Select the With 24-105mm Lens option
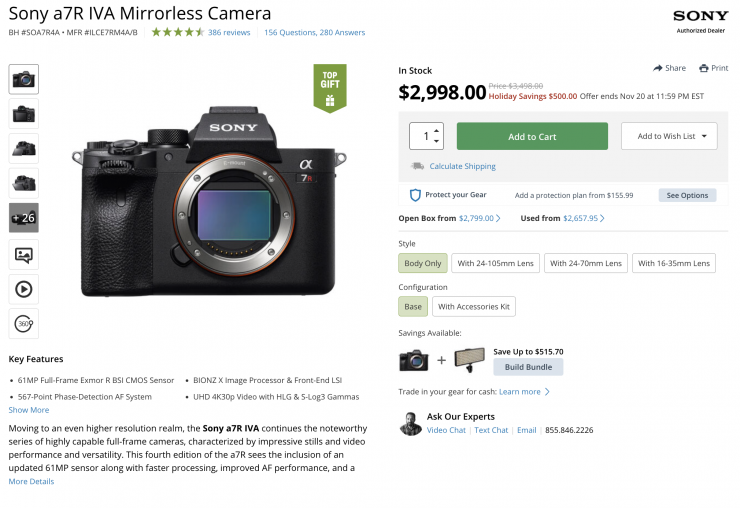The width and height of the screenshot is (740, 508). pyautogui.click(x=496, y=263)
